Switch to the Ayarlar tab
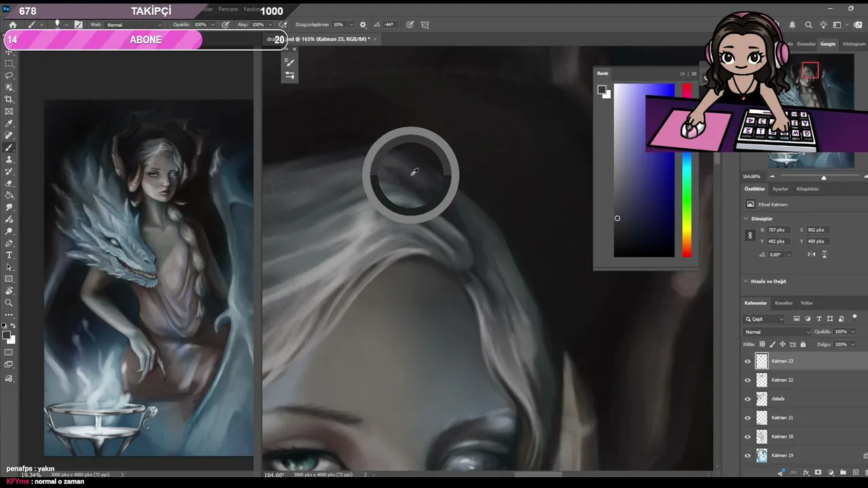This screenshot has width=868, height=488. 781,189
